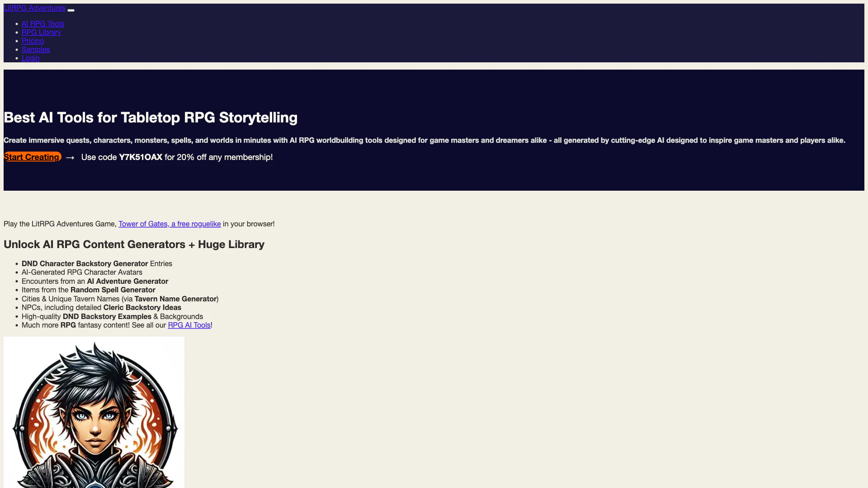Click DND Character Backstory Generator bold text
Viewport: 868px width, 488px height.
[85, 264]
